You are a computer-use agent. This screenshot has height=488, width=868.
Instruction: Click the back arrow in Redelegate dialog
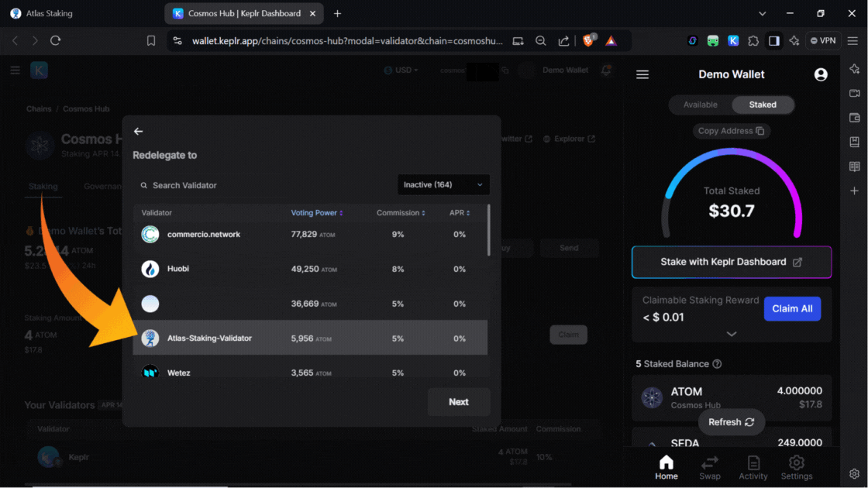pyautogui.click(x=138, y=132)
